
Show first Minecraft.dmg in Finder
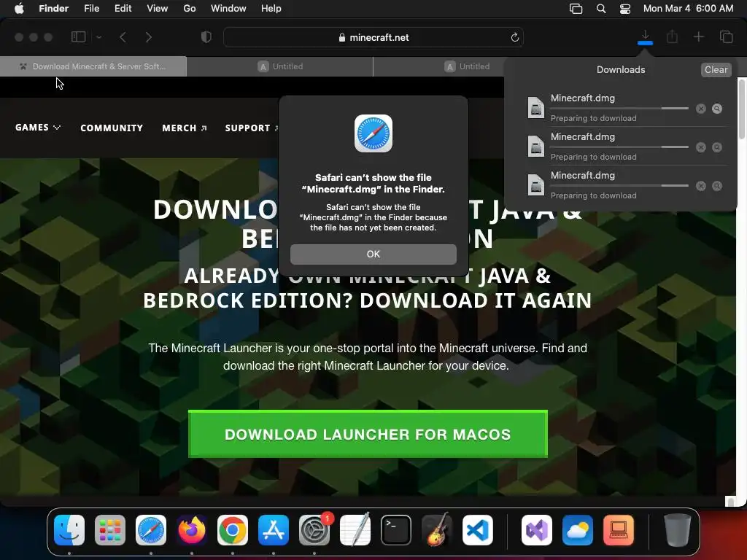click(x=716, y=109)
